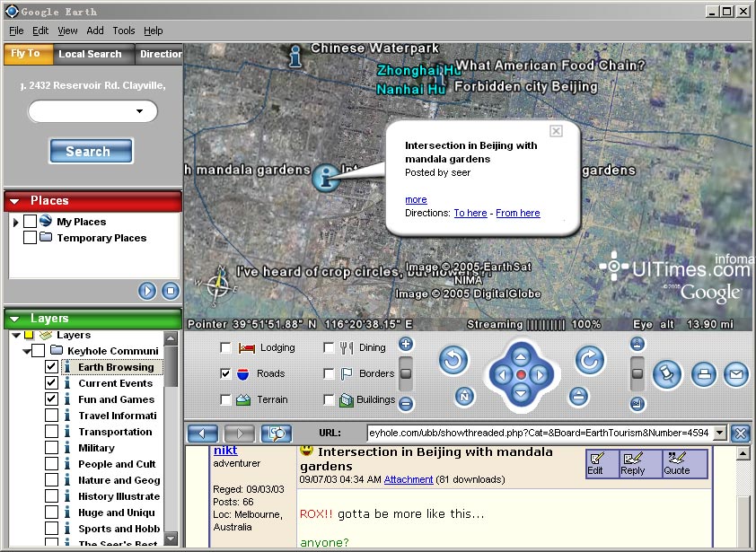Close the placemark info balloon

[556, 131]
